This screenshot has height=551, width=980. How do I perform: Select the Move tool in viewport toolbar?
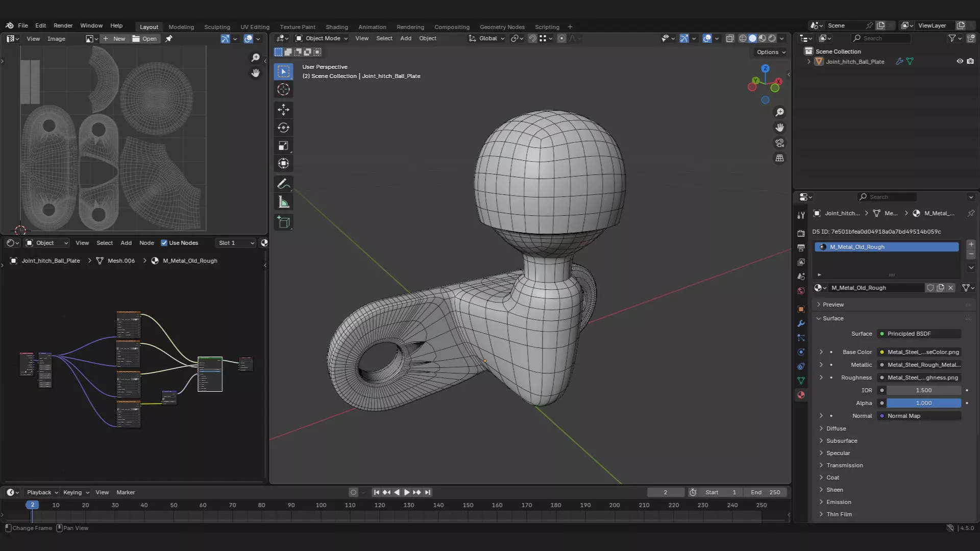tap(283, 109)
